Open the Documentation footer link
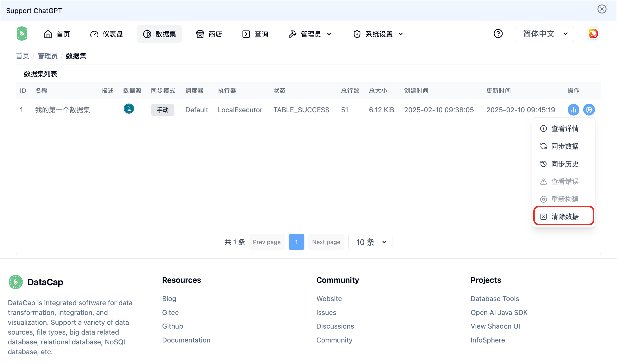 186,340
